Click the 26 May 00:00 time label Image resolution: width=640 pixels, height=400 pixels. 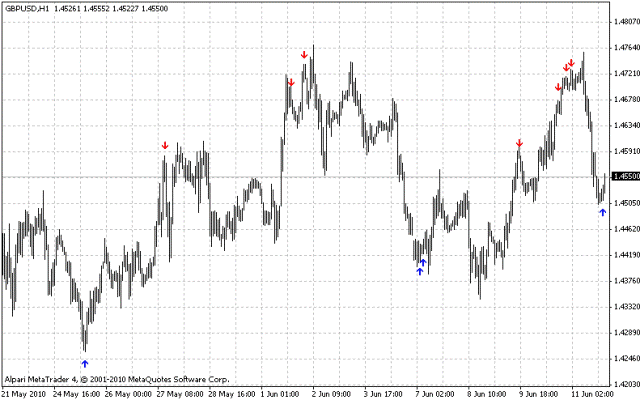pos(130,393)
